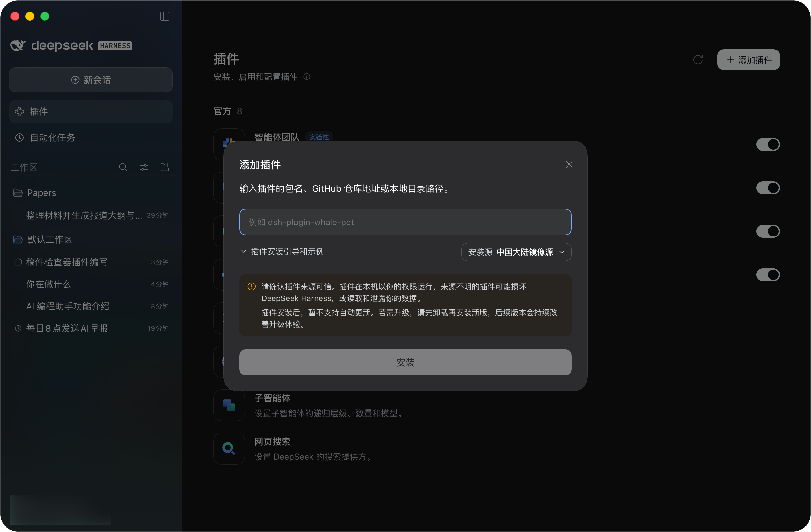This screenshot has height=532, width=811.
Task: Open the 安装源 中国大陆镜像源 dropdown
Action: [x=516, y=252]
